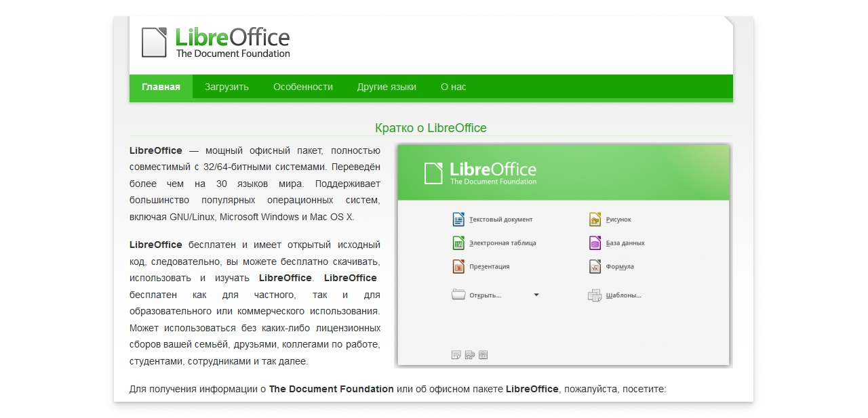Open a new drawing (Рисунок)
The image size is (868, 418).
point(618,219)
